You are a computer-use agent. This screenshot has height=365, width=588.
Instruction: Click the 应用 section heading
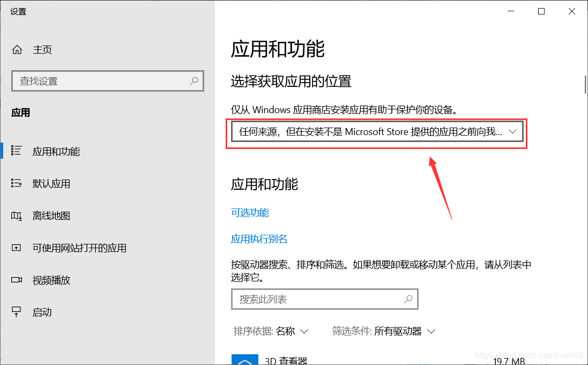pyautogui.click(x=20, y=113)
